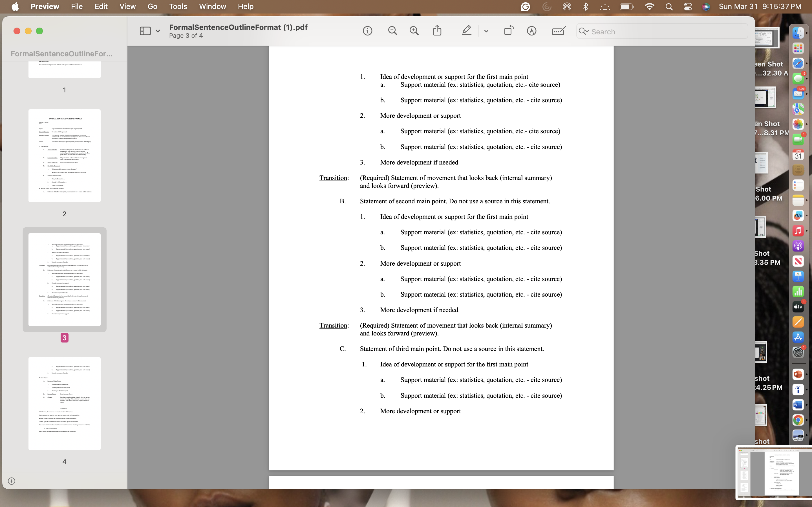Select page 2 thumbnail in the sidebar
The height and width of the screenshot is (507, 812).
coord(64,155)
